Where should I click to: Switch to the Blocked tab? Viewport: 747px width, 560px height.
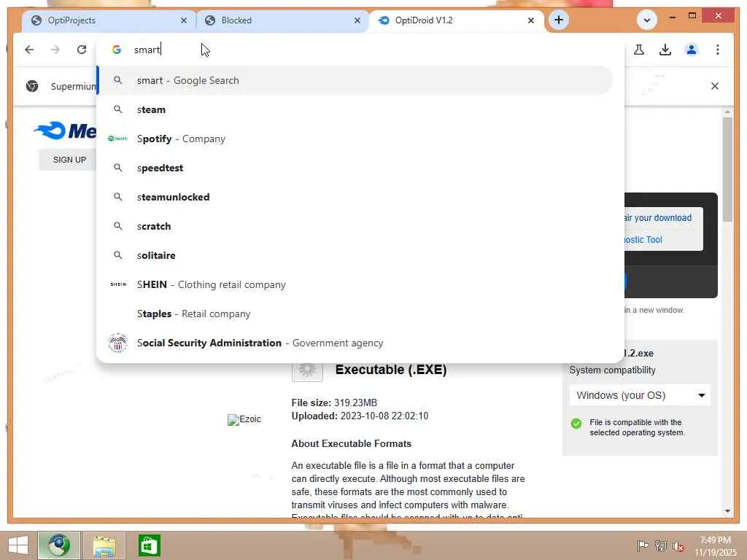(x=282, y=20)
